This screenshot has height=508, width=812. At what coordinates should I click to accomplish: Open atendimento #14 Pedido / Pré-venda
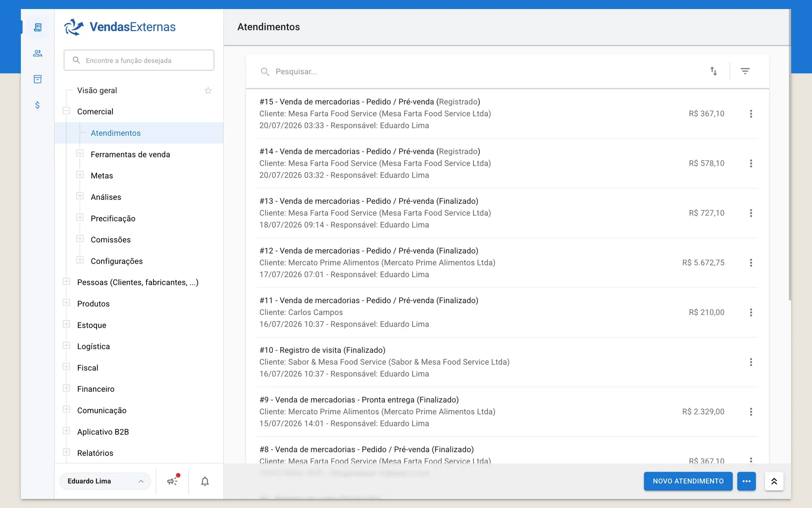tap(507, 163)
